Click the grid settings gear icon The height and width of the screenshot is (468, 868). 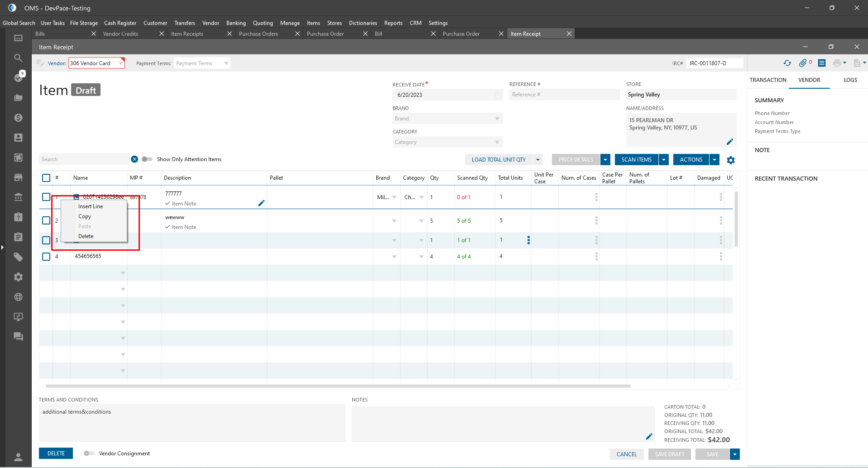point(731,160)
